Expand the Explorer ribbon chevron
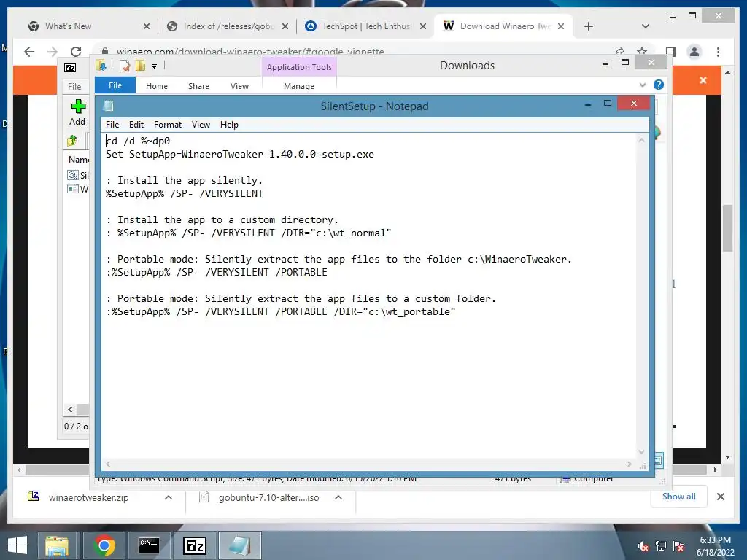 click(643, 85)
